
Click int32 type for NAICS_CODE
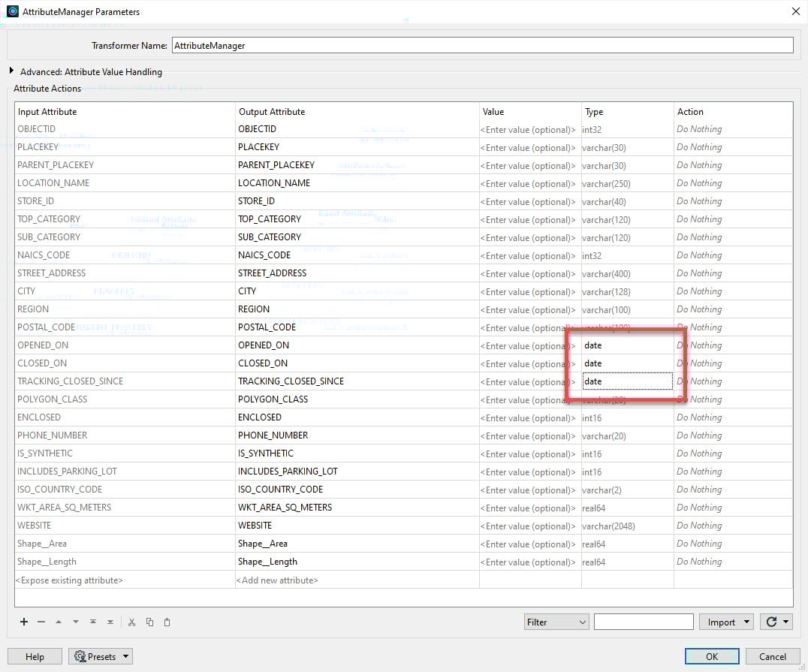coord(628,255)
